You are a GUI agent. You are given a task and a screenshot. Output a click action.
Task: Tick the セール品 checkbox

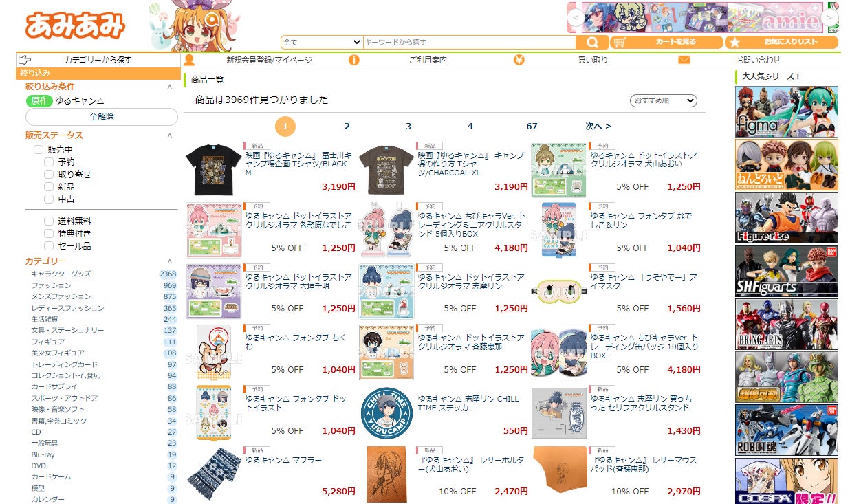coord(49,246)
